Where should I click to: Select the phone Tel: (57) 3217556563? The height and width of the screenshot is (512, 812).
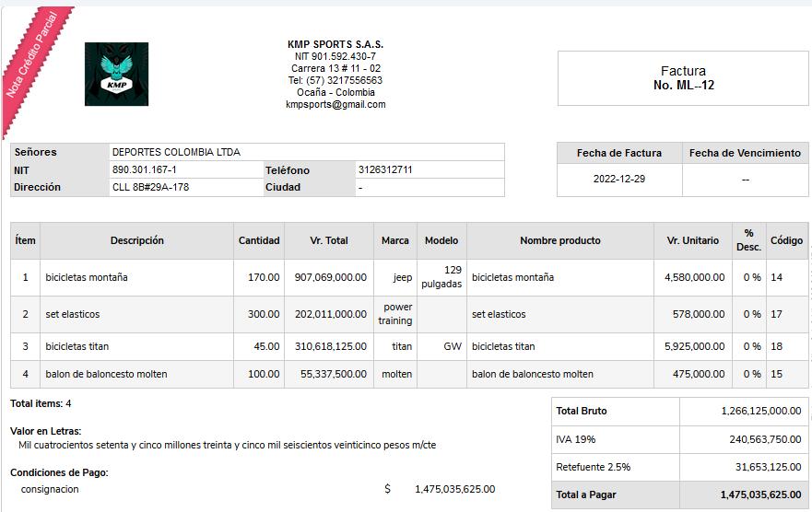coord(335,80)
